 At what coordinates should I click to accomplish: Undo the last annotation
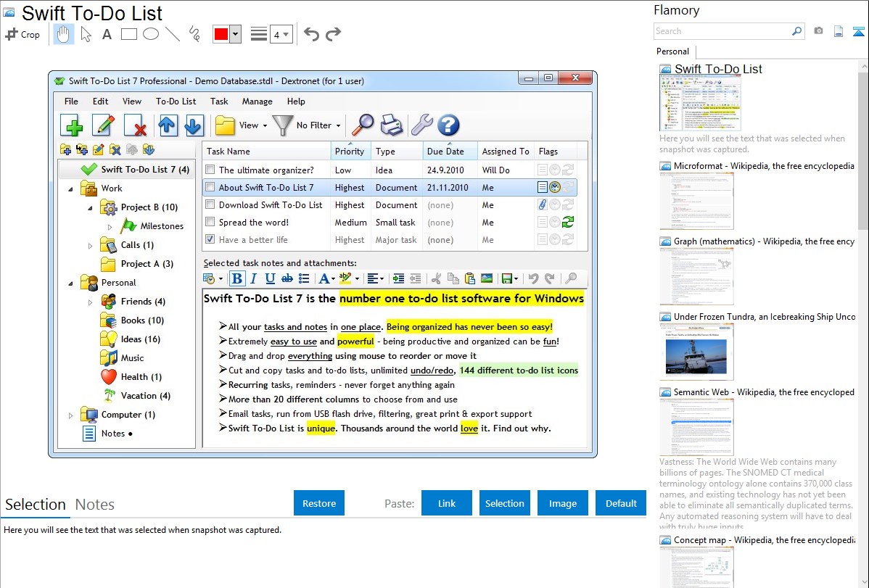pyautogui.click(x=311, y=34)
